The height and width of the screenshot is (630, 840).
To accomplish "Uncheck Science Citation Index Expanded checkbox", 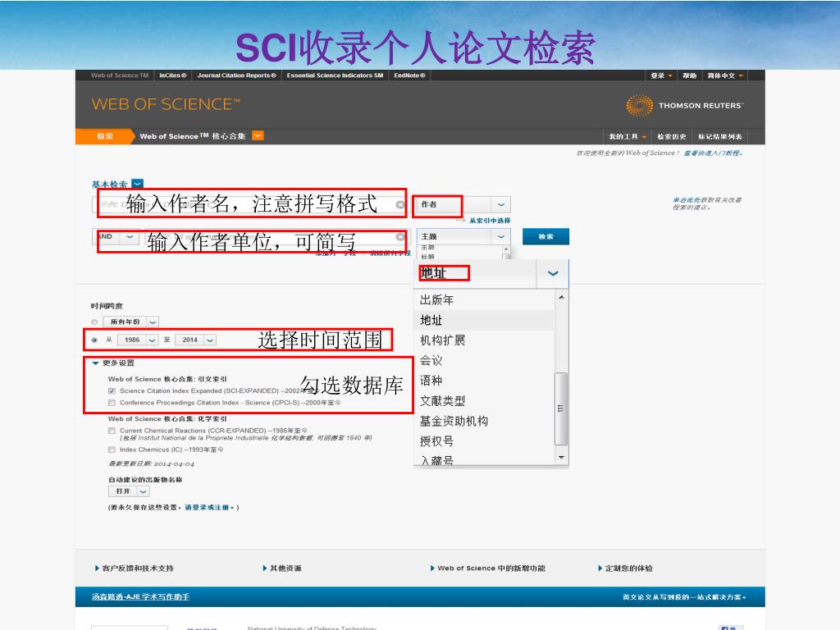I will tap(112, 391).
